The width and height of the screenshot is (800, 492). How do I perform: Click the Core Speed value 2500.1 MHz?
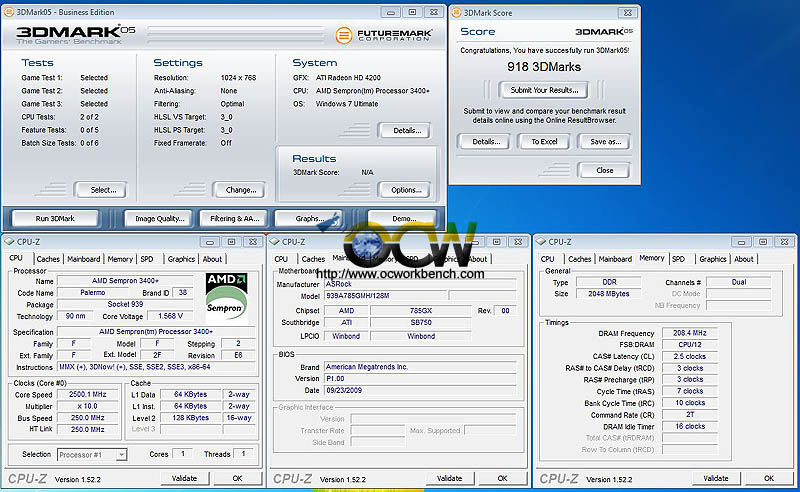(88, 395)
